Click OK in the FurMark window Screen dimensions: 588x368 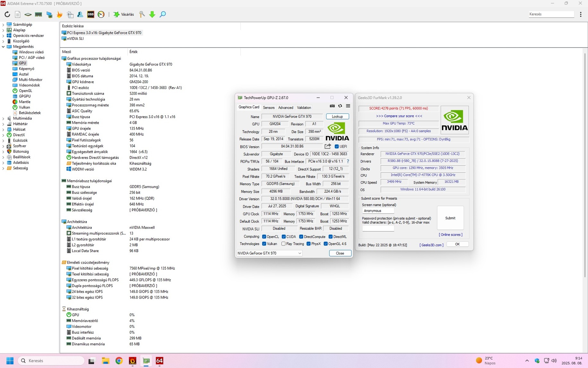pyautogui.click(x=457, y=244)
